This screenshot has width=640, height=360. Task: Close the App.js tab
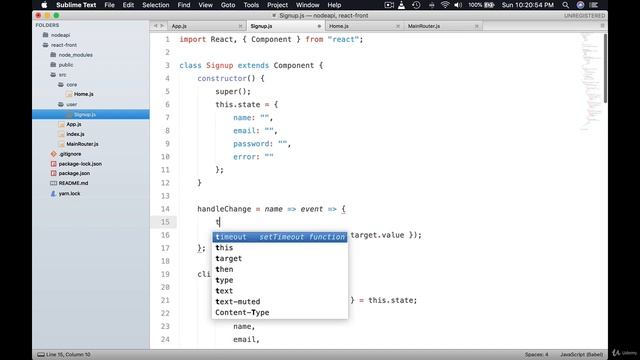coord(240,26)
